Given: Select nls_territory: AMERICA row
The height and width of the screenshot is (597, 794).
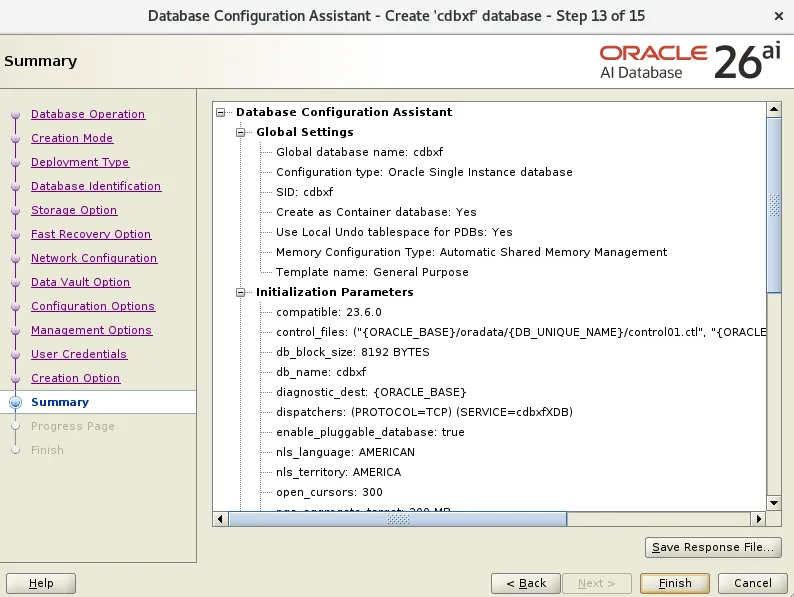Looking at the screenshot, I should coord(338,472).
